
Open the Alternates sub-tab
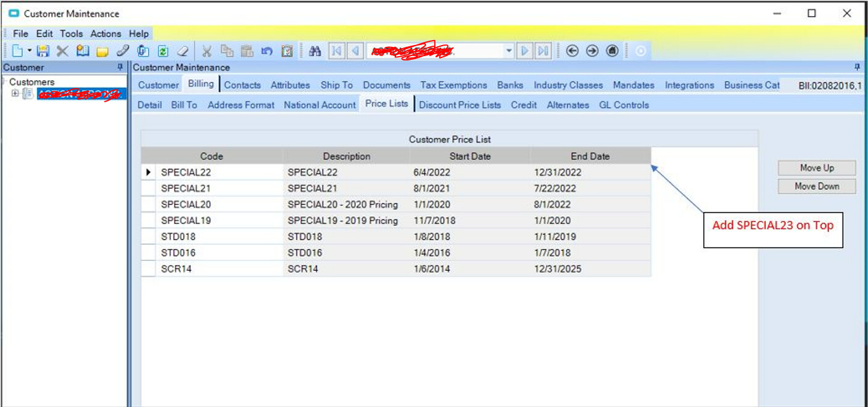pyautogui.click(x=568, y=105)
